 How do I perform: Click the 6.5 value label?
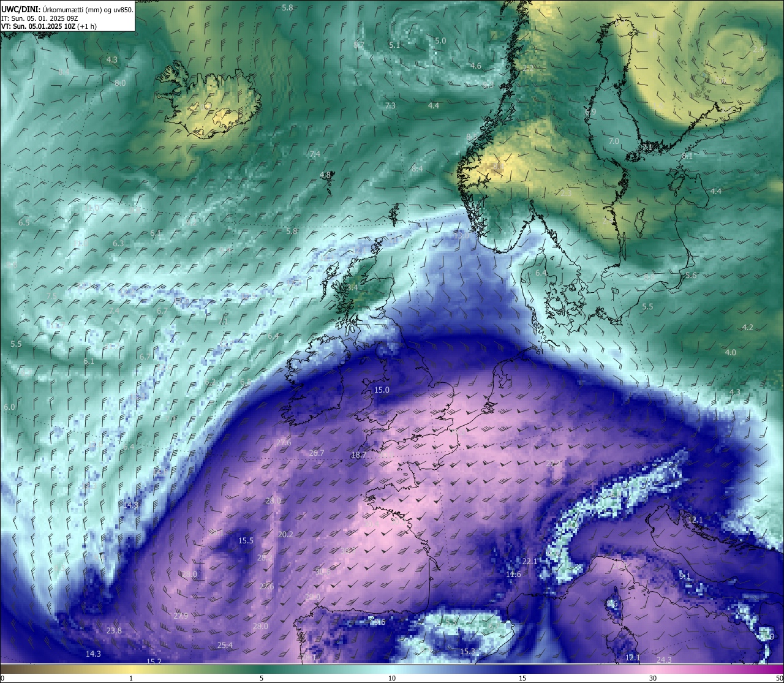coord(24,222)
